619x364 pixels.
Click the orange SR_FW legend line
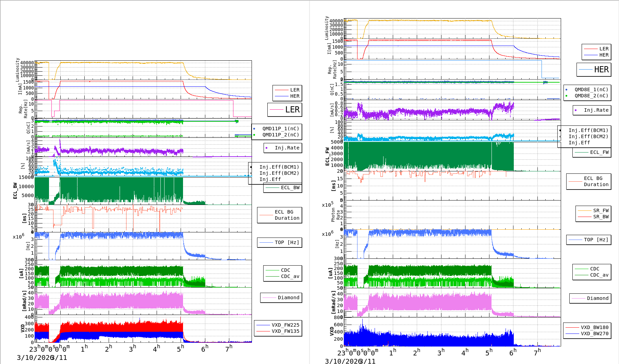coord(584,210)
